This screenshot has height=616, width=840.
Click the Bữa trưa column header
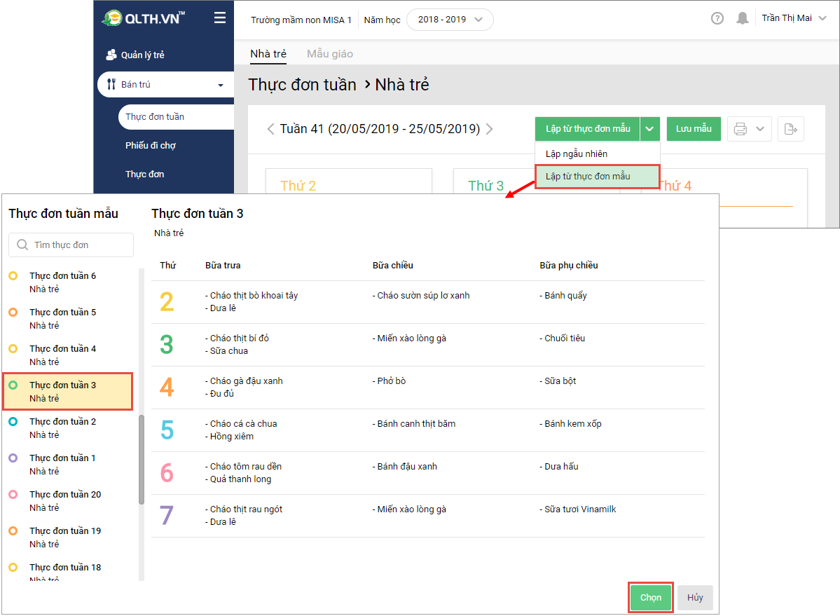(223, 266)
